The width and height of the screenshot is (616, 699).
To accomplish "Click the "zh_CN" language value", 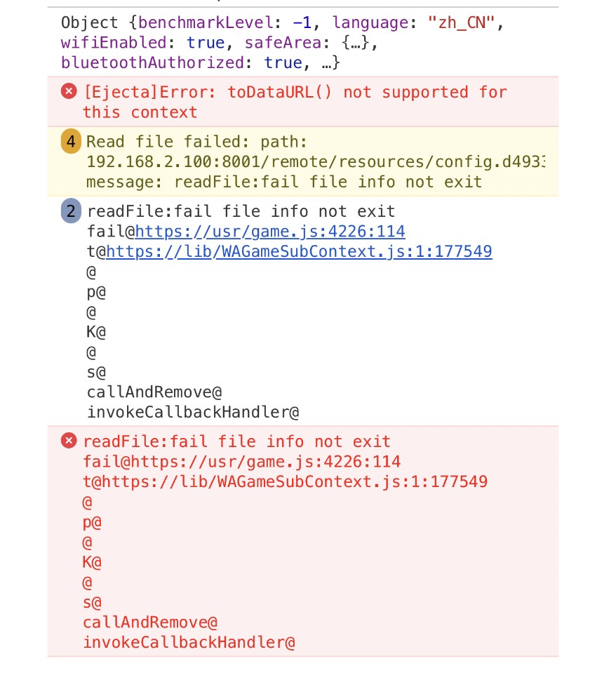I will [x=464, y=22].
